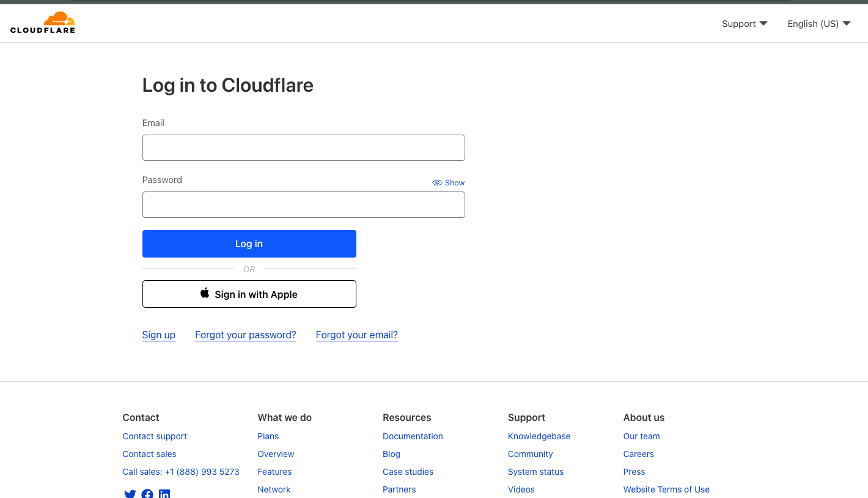Click the Cloudflare logo
868x498 pixels.
pyautogui.click(x=43, y=23)
